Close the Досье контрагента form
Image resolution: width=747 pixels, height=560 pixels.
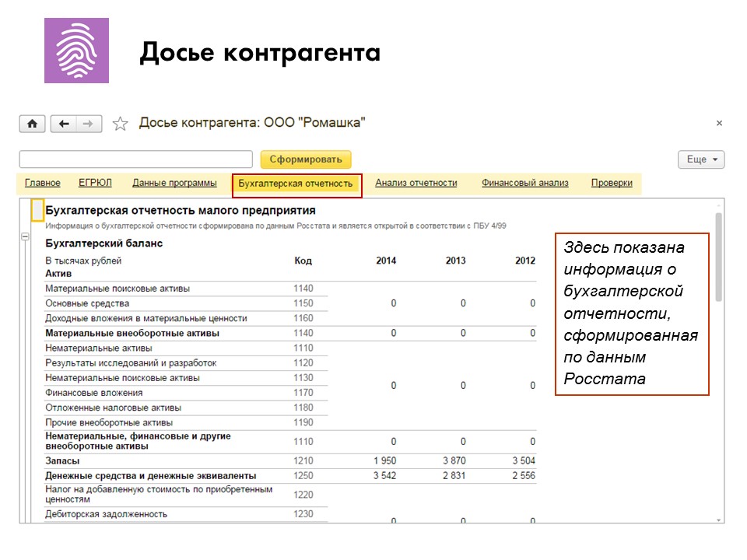pos(719,124)
